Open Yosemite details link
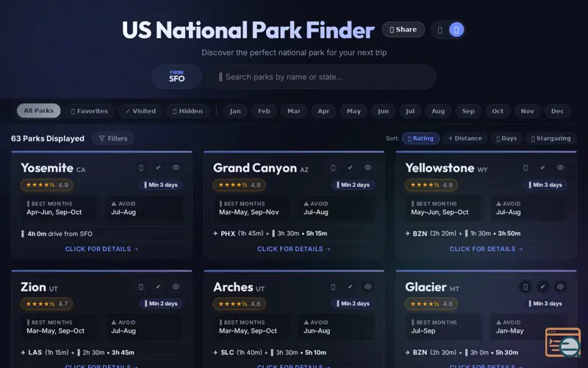This screenshot has height=368, width=588. coord(101,249)
